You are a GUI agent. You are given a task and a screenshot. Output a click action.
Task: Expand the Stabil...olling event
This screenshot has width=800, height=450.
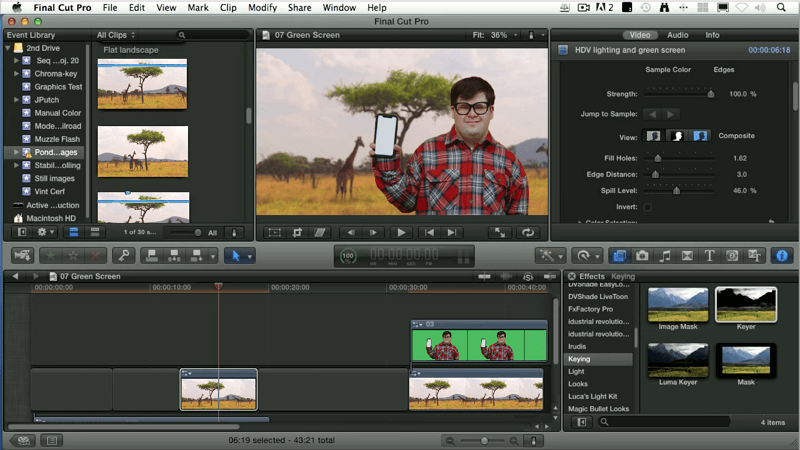[16, 165]
